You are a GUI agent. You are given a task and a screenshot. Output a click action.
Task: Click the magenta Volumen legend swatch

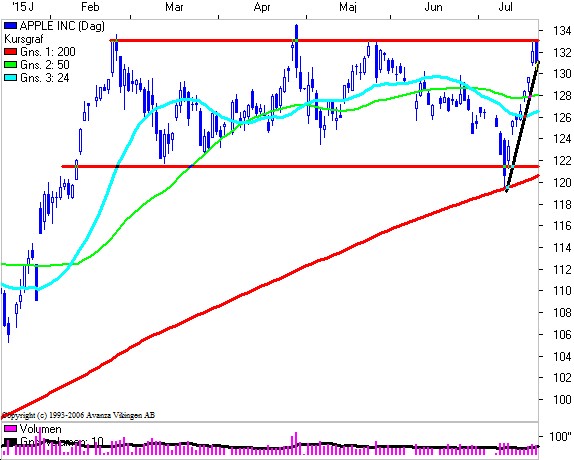tap(10, 429)
